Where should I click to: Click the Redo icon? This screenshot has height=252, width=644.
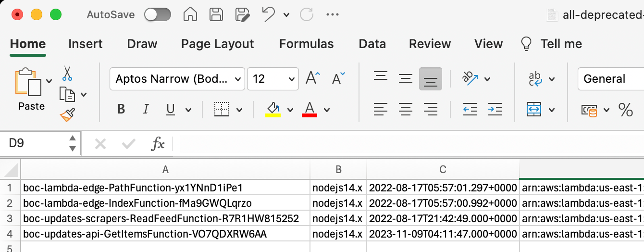tap(307, 14)
